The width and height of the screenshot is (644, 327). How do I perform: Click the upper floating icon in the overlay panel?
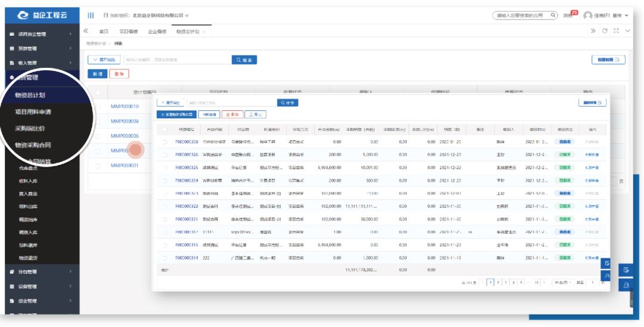tap(606, 263)
